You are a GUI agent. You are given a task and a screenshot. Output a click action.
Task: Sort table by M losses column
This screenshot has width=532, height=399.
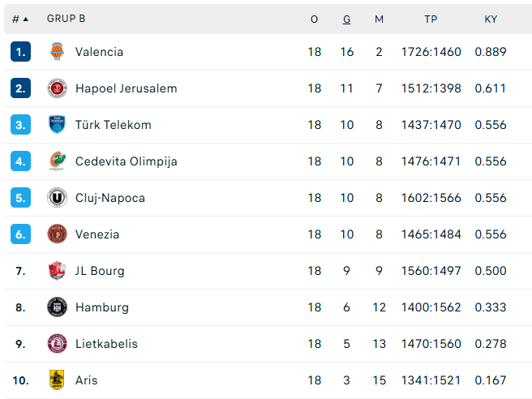tap(379, 19)
